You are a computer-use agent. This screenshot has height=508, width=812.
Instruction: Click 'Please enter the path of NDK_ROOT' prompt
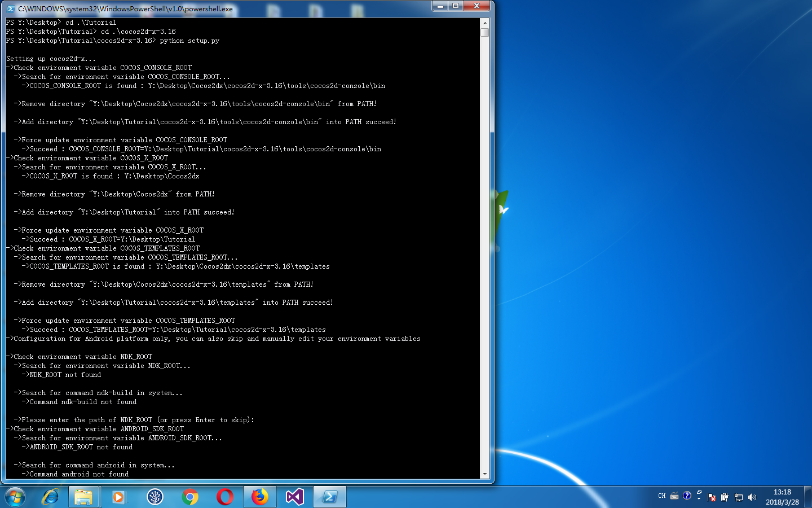pos(134,420)
